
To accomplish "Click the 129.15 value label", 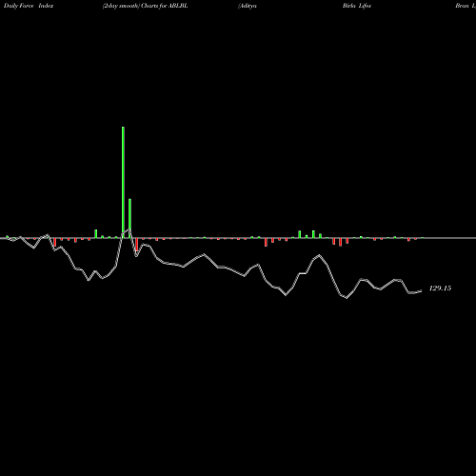I will click(440, 288).
